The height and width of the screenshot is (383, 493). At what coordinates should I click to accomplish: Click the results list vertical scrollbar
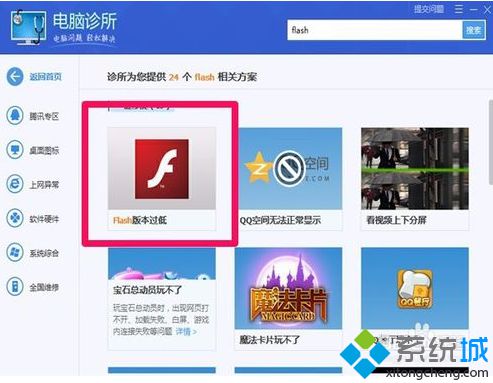(490, 142)
